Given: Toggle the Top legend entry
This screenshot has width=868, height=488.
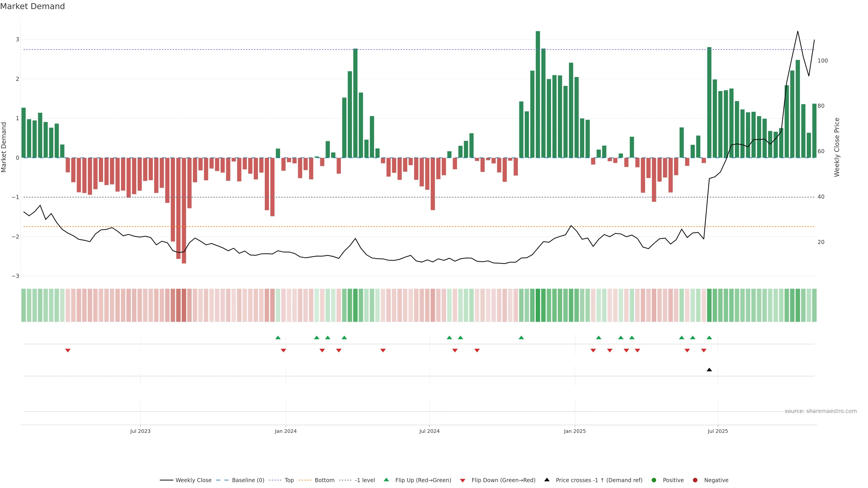Looking at the screenshot, I should coord(289,480).
